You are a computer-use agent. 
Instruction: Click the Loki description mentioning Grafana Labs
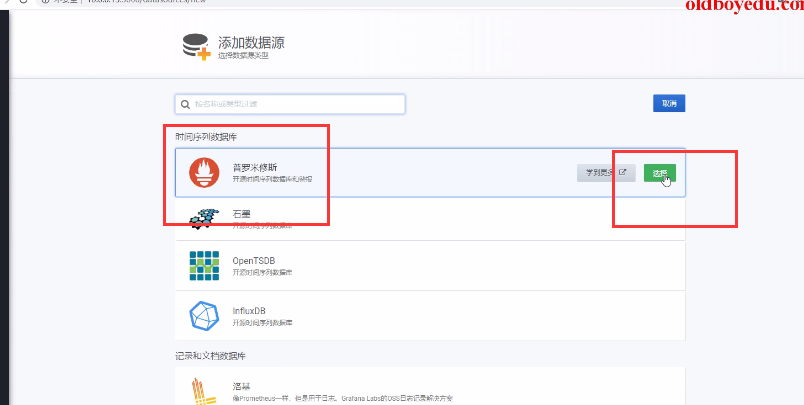[343, 398]
